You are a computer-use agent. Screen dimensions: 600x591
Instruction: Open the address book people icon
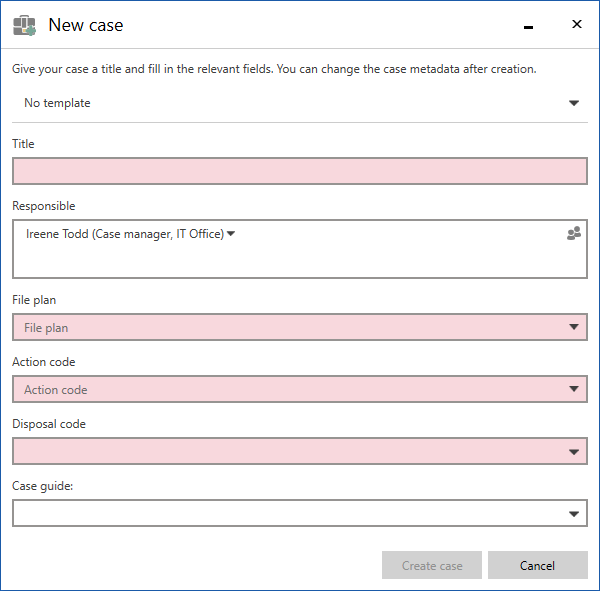[574, 233]
